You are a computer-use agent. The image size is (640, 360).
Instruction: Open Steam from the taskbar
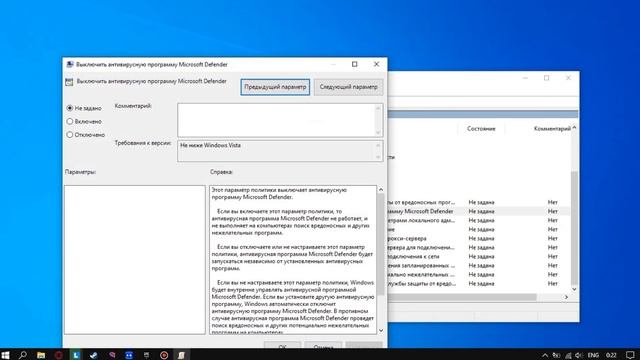pos(93,355)
